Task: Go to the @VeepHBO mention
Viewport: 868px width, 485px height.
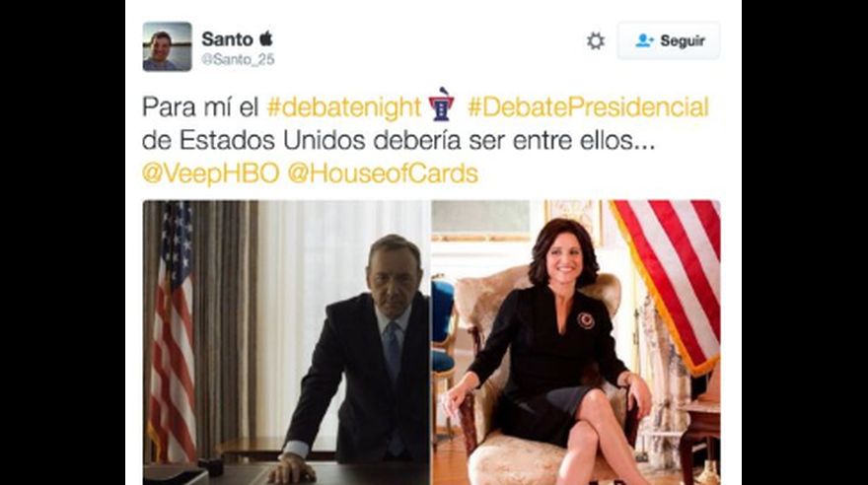Action: [x=211, y=173]
